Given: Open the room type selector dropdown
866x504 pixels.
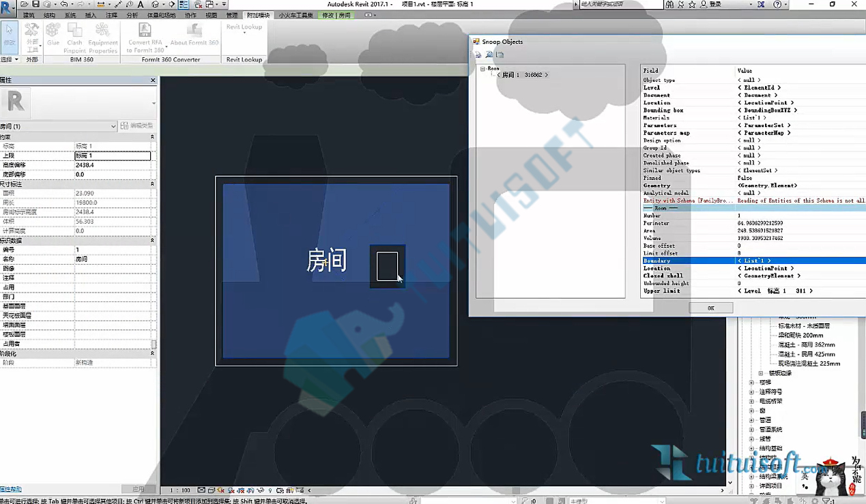Looking at the screenshot, I should tap(59, 126).
